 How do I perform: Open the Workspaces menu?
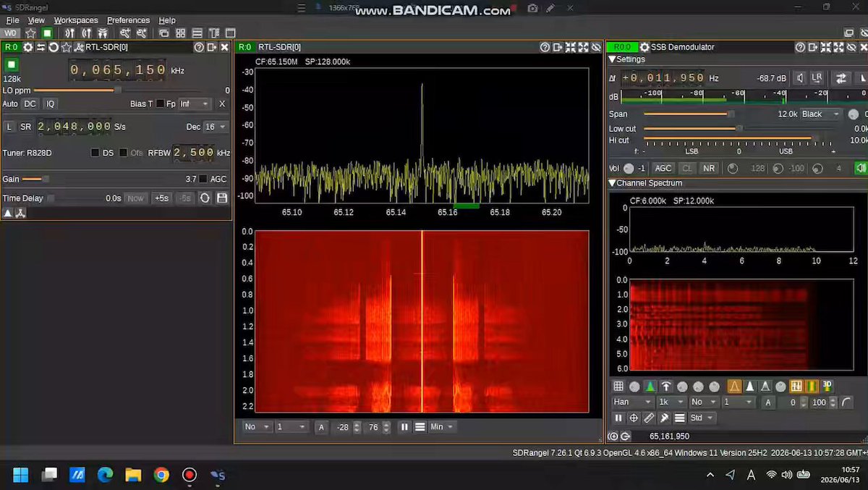coord(76,20)
